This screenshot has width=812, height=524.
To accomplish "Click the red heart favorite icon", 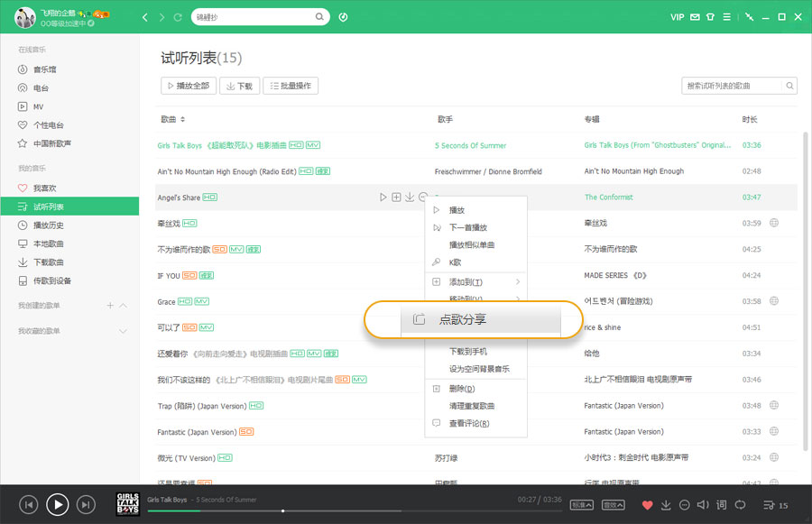I will point(647,505).
